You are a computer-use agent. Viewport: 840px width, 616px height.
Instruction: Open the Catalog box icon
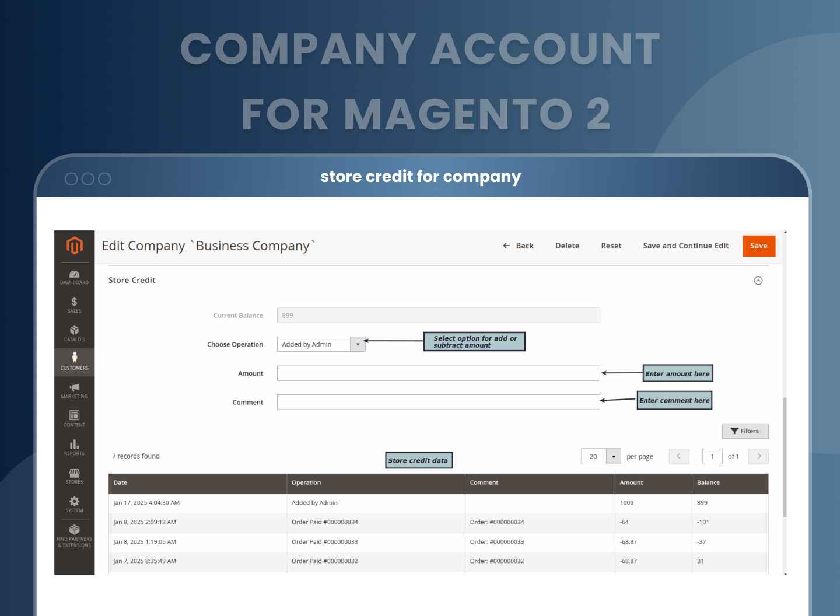pyautogui.click(x=74, y=334)
